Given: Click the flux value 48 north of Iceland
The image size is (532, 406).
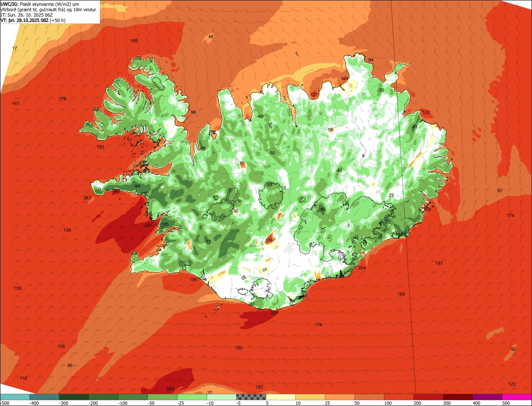Looking at the screenshot, I should 211,37.
